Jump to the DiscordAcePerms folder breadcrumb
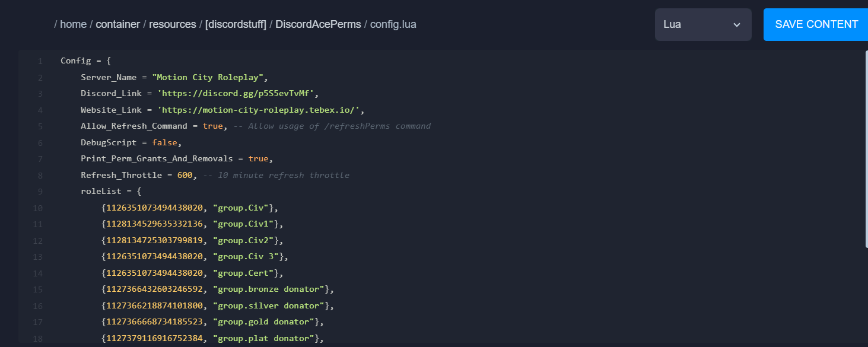The width and height of the screenshot is (868, 347). coord(318,24)
